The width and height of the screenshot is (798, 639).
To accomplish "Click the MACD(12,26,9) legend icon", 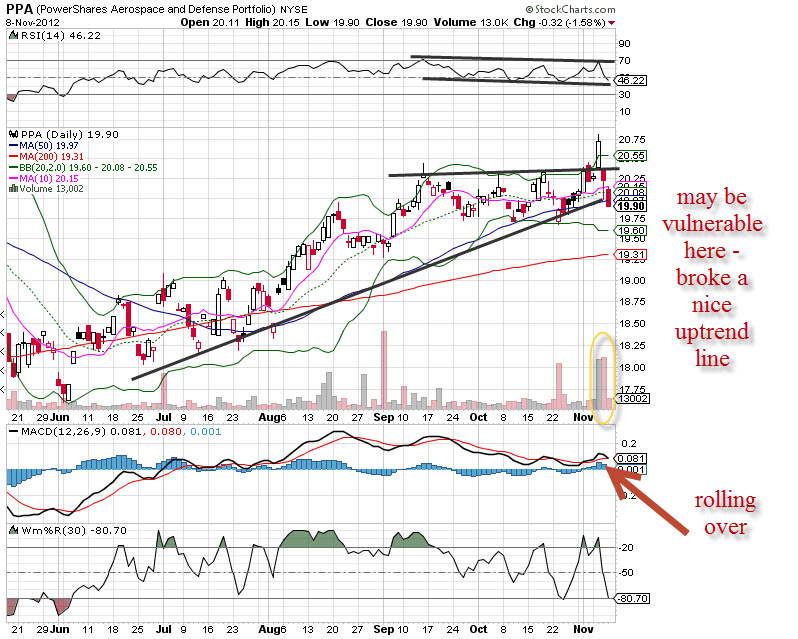I will (x=12, y=430).
